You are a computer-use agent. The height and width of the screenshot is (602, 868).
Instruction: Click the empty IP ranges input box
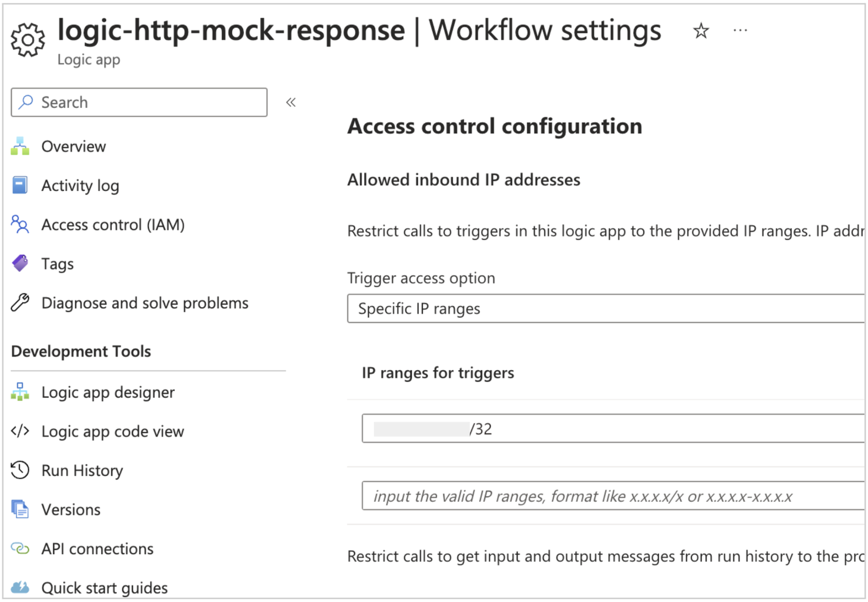612,496
